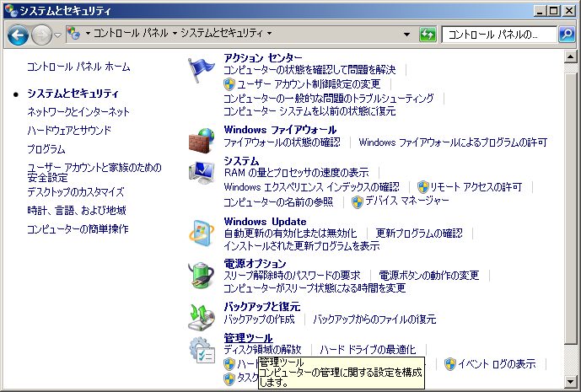Expand arrow after システムとセキュリティ breadcrumb
Viewport: 581px width, 392px height.
tap(269, 34)
